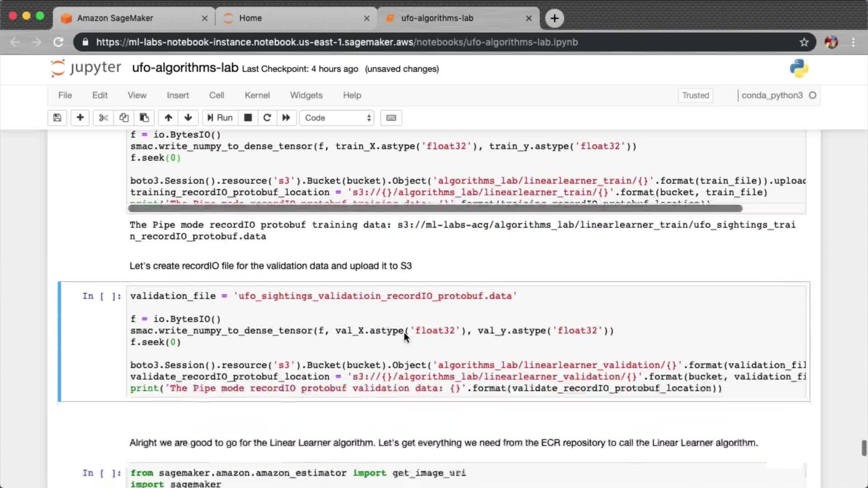Bookmark this page with the star icon
The height and width of the screenshot is (488, 868).
coord(804,42)
